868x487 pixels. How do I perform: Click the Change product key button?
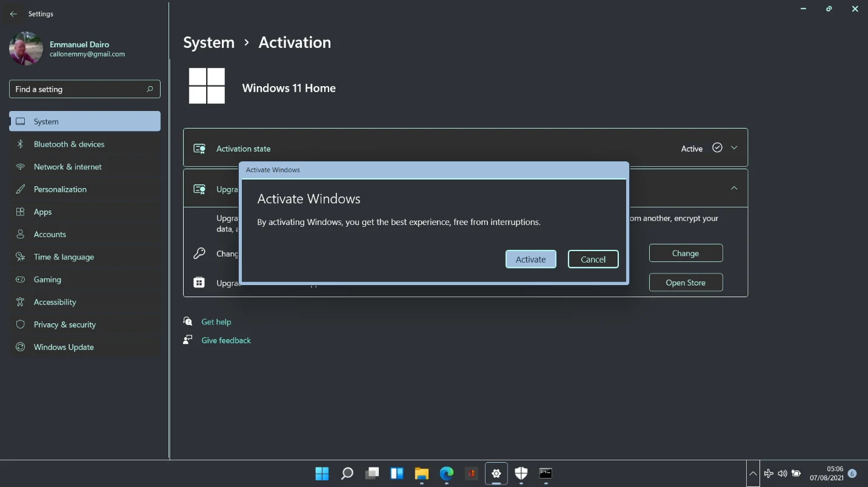click(x=686, y=254)
